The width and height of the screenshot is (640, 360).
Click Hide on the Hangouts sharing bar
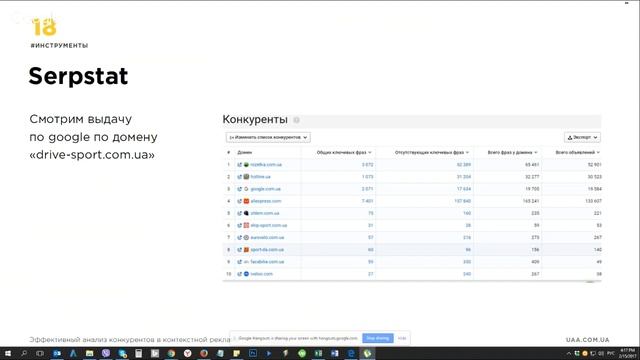pos(402,338)
